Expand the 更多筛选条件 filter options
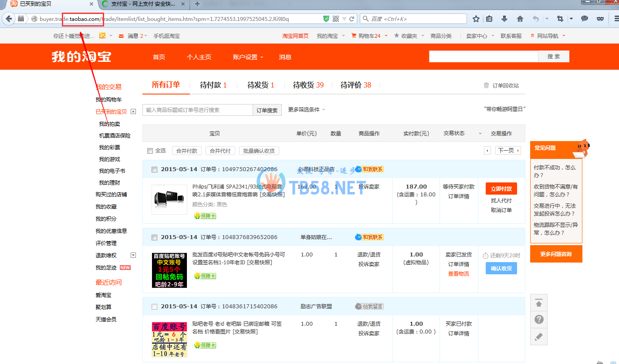 pyautogui.click(x=307, y=110)
